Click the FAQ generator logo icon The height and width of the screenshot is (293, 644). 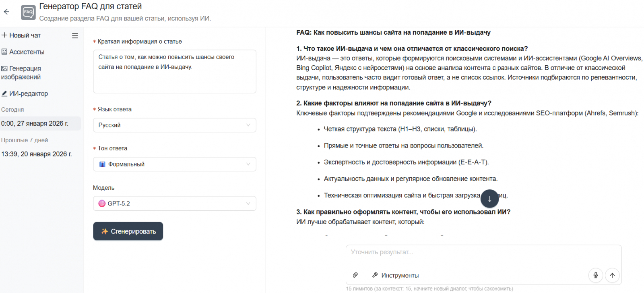click(28, 12)
